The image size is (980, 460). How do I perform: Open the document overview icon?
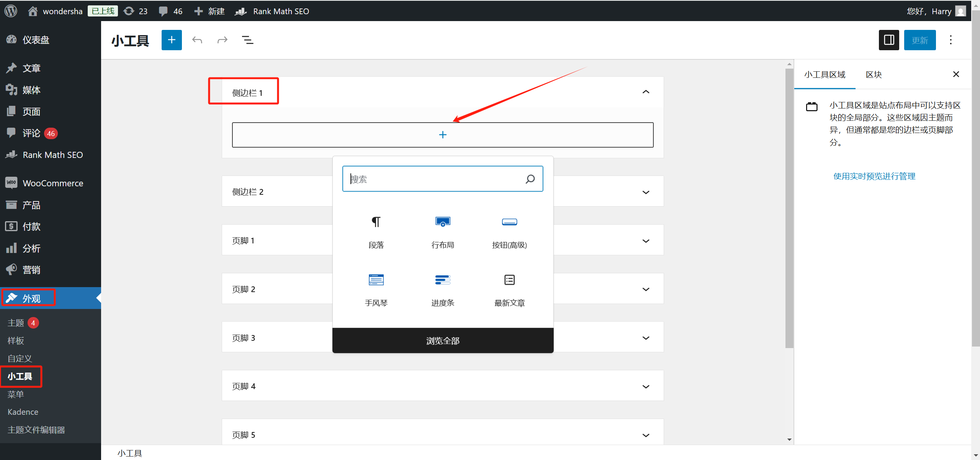[247, 39]
